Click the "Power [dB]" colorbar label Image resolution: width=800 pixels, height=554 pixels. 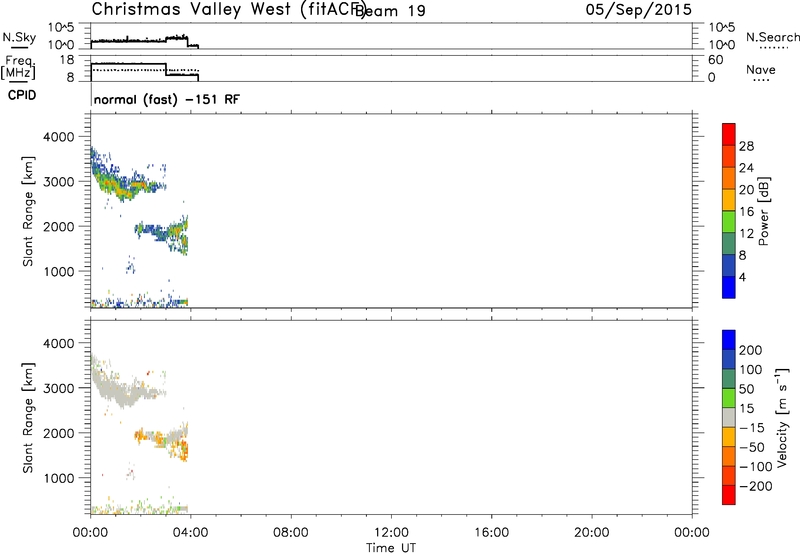[763, 211]
